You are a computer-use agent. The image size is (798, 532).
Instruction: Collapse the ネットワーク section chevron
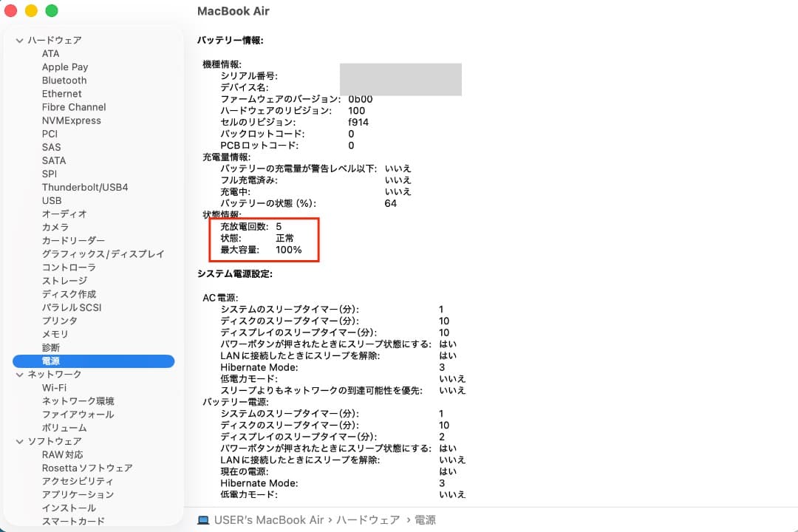point(19,375)
